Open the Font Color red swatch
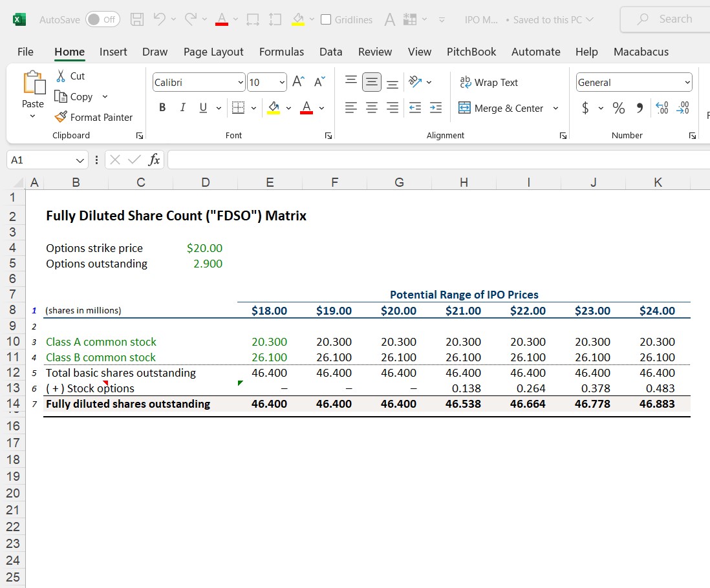The height and width of the screenshot is (588, 710). point(307,108)
